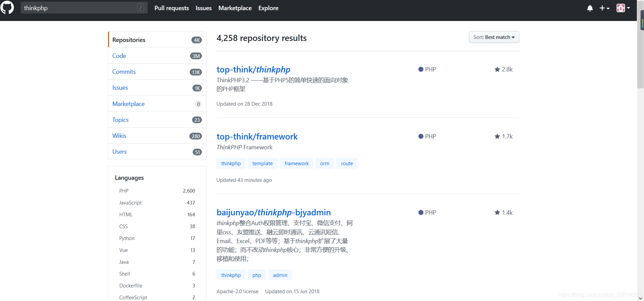Go to Pull requests
Image resolution: width=644 pixels, height=301 pixels.
(171, 8)
